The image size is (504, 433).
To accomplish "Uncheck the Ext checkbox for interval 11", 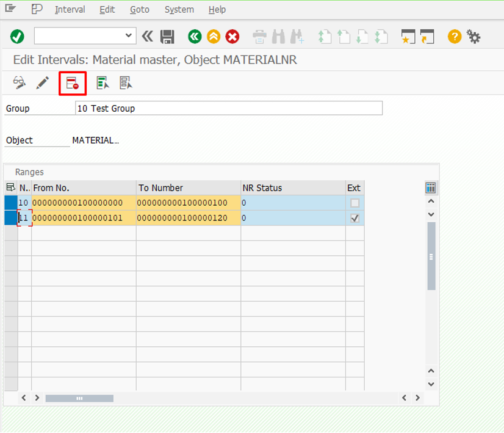I will tap(355, 218).
